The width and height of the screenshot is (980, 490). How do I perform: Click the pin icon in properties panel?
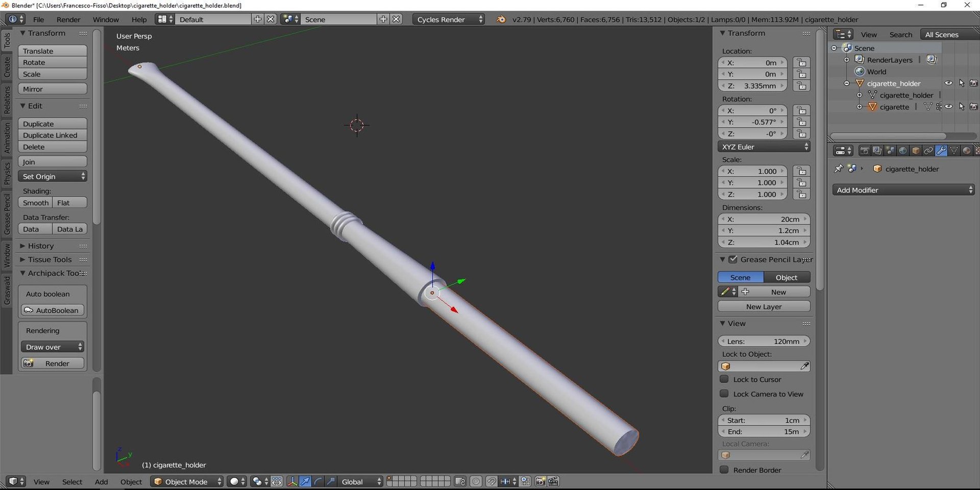pos(838,168)
